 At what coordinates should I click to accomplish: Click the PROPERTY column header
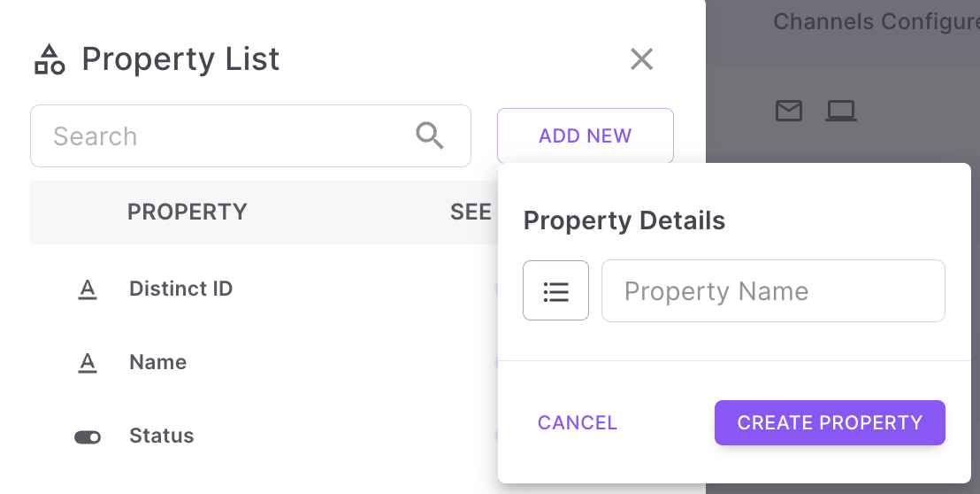tap(188, 212)
